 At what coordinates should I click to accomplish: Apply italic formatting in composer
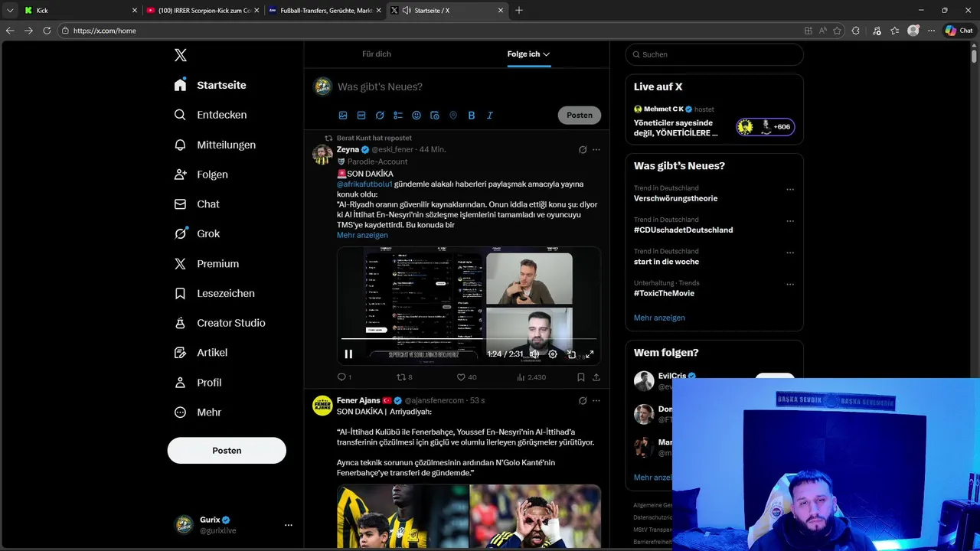(490, 116)
